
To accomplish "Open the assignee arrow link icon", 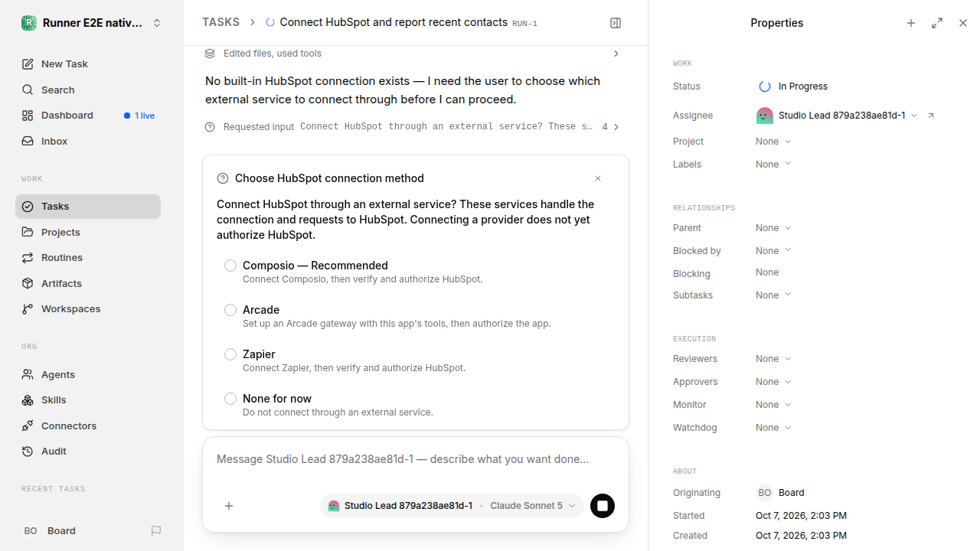I will coord(931,116).
